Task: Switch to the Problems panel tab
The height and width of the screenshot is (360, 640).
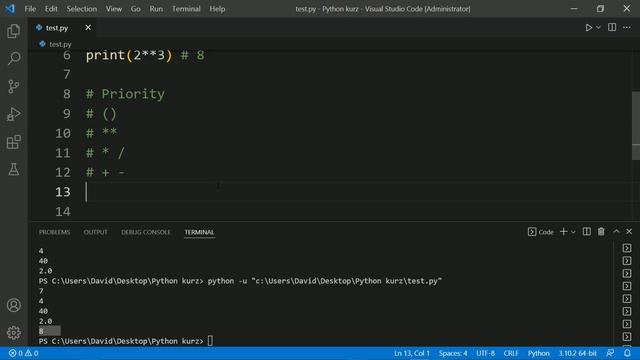Action: [x=54, y=232]
